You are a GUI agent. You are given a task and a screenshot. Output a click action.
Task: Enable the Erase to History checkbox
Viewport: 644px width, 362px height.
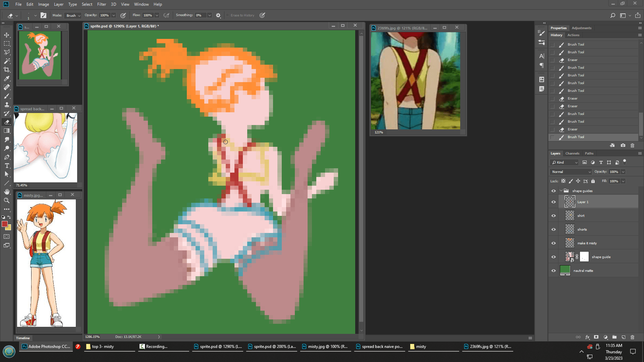click(x=228, y=15)
